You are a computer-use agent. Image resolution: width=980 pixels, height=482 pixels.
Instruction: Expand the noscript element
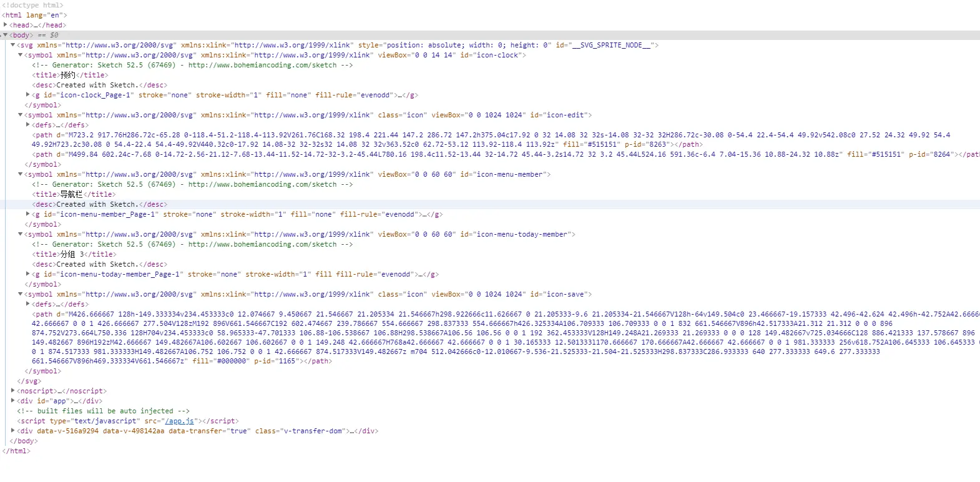coord(13,391)
